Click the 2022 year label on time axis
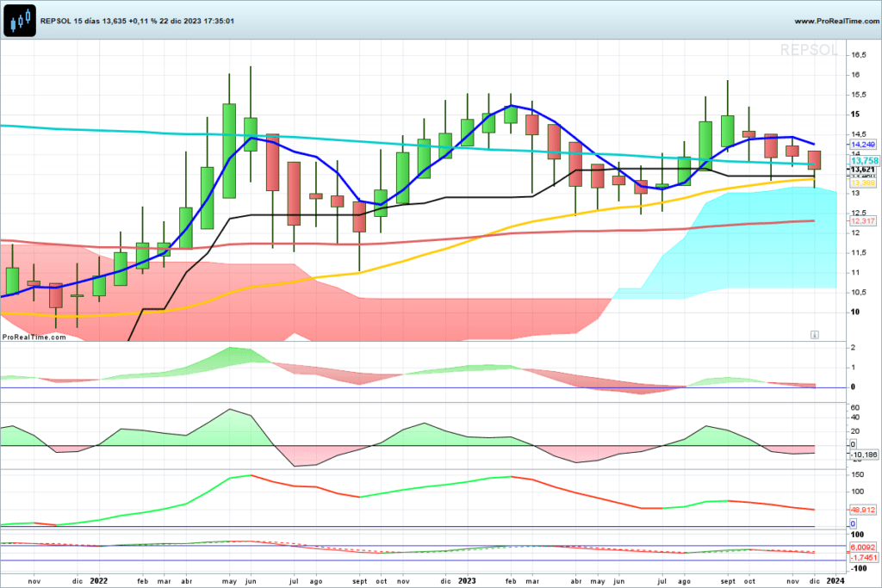The width and height of the screenshot is (882, 588). point(98,581)
